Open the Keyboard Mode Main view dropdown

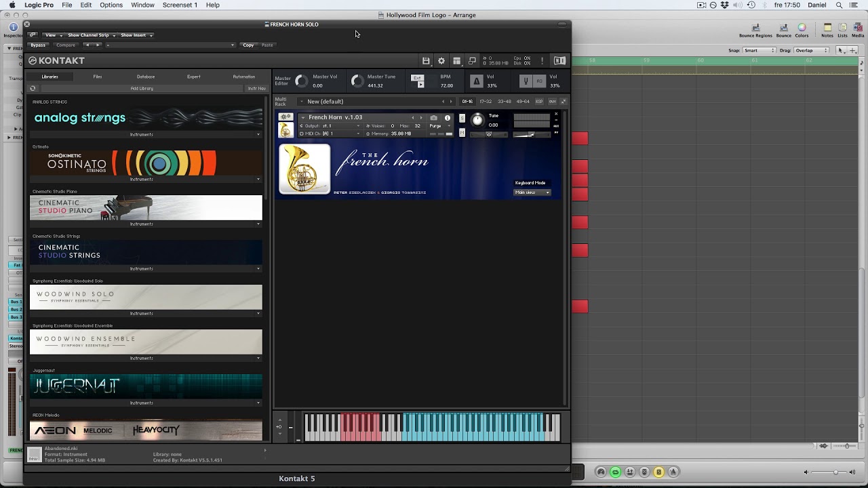pyautogui.click(x=532, y=192)
